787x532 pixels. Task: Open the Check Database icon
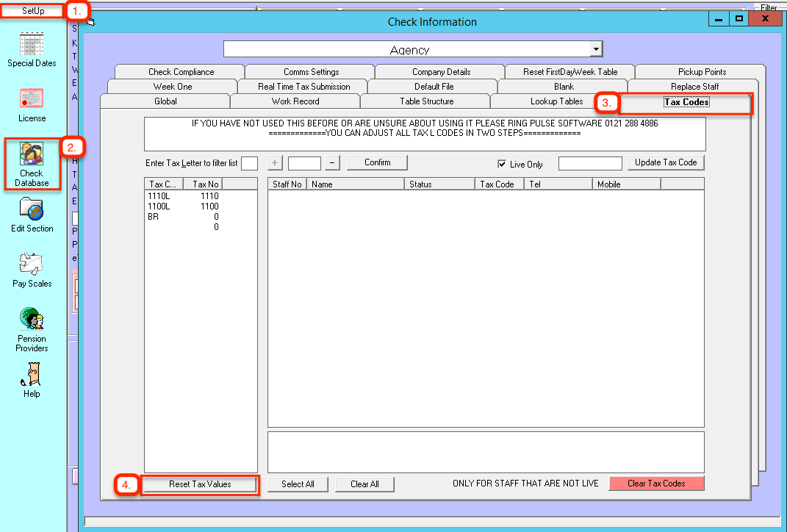(x=32, y=154)
